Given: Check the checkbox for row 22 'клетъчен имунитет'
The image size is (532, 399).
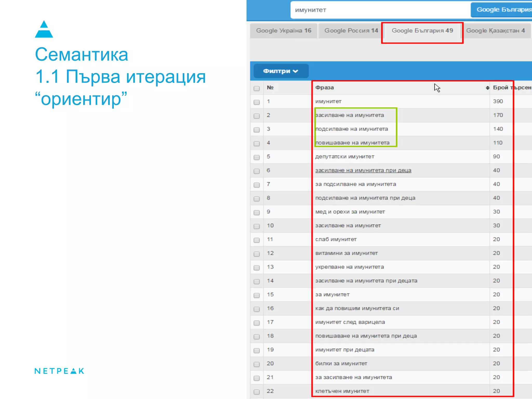Looking at the screenshot, I should (257, 392).
